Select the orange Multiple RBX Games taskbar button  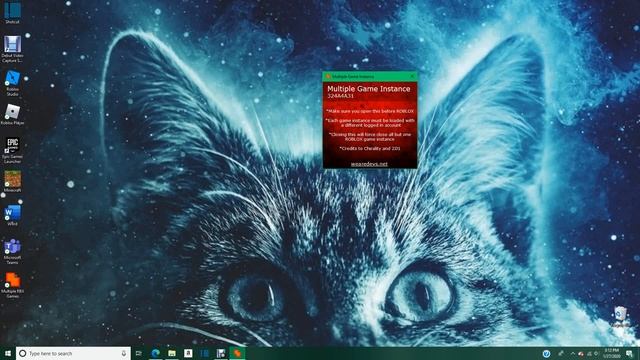237,353
